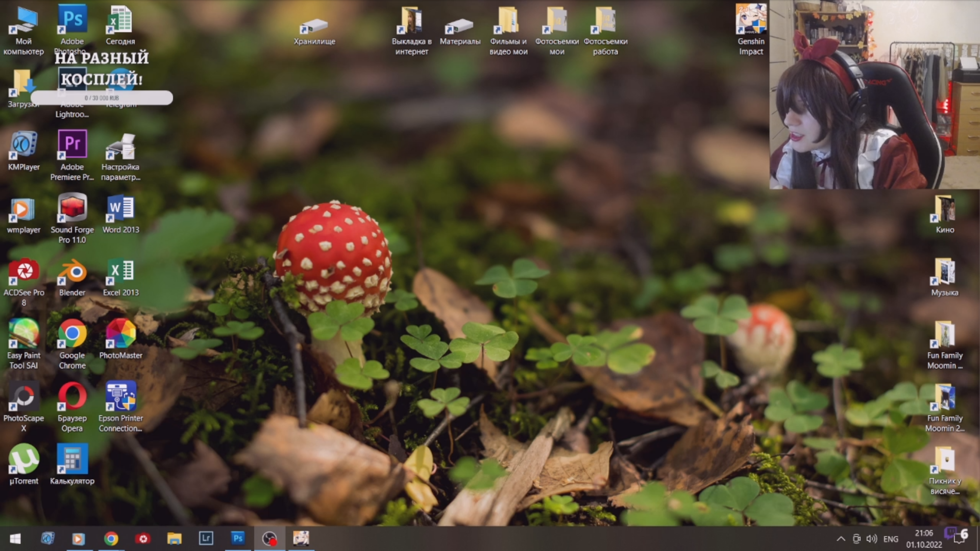The width and height of the screenshot is (980, 551).
Task: Open Выкладка в интернет folder
Action: [411, 31]
